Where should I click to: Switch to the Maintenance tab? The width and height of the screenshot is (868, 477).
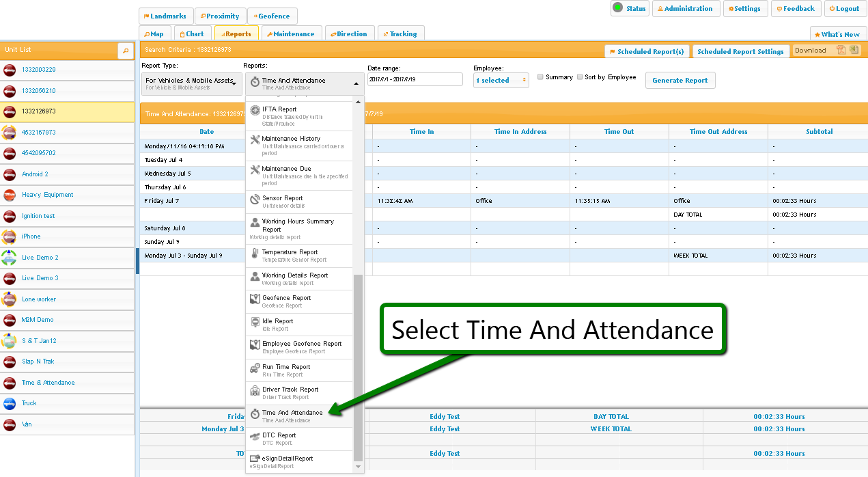(x=291, y=33)
